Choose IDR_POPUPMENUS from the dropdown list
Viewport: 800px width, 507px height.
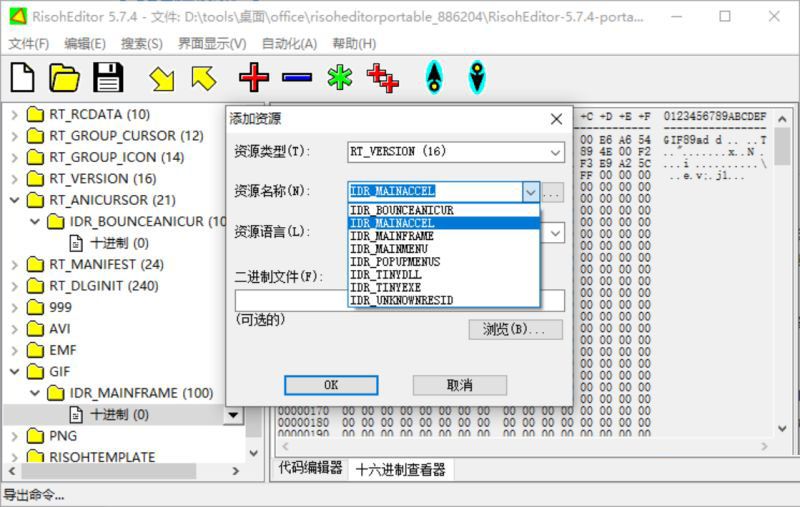coord(443,262)
